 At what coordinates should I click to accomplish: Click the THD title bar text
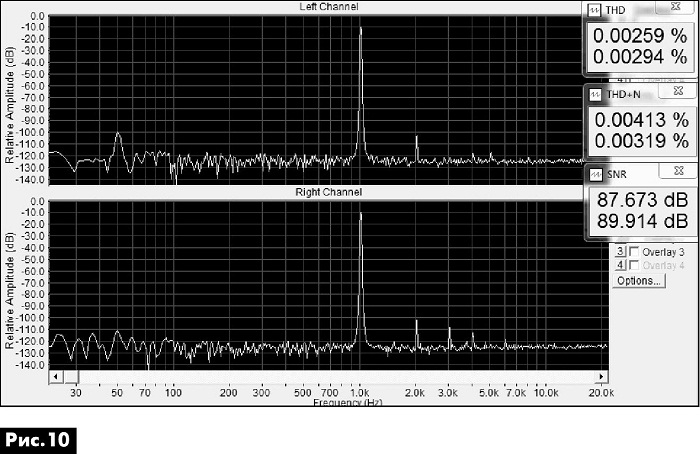click(x=615, y=10)
